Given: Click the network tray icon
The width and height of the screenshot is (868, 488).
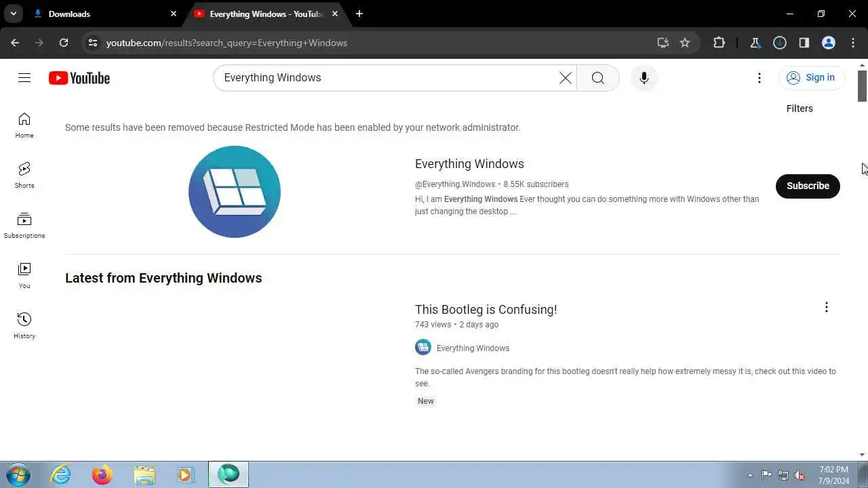Looking at the screenshot, I should tap(783, 475).
